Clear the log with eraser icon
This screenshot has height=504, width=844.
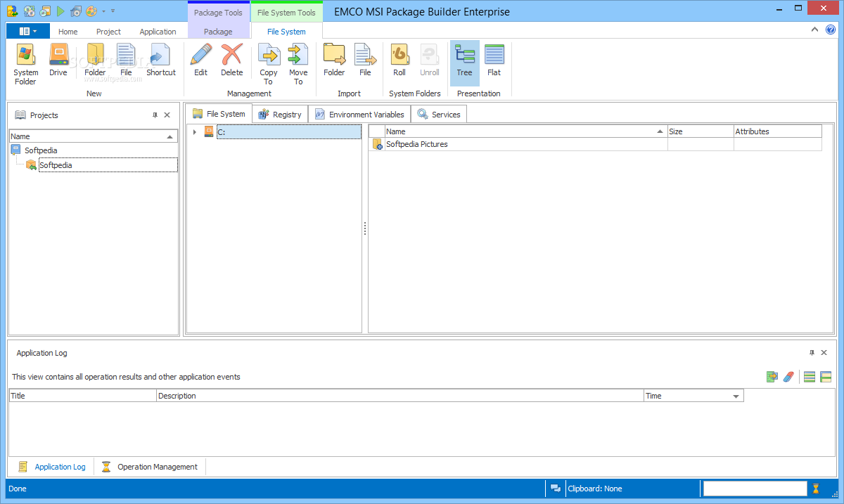788,377
